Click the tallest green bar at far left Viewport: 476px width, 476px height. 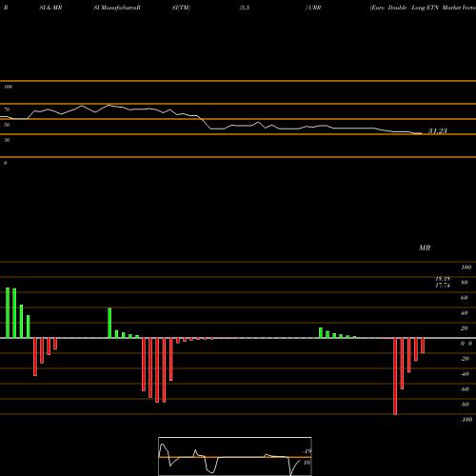(8, 313)
